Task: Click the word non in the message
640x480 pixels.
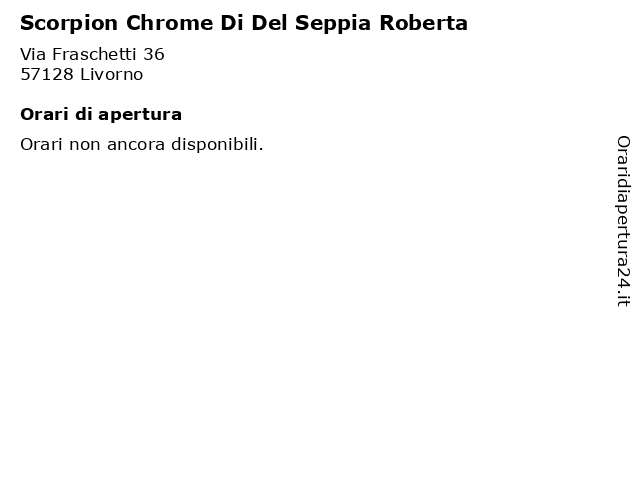Action: point(84,146)
